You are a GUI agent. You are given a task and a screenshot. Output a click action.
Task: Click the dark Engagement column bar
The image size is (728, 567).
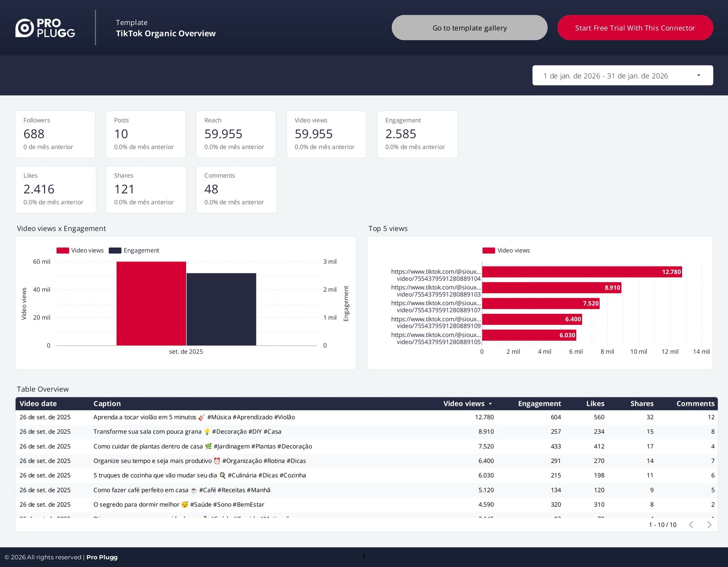[x=221, y=309]
